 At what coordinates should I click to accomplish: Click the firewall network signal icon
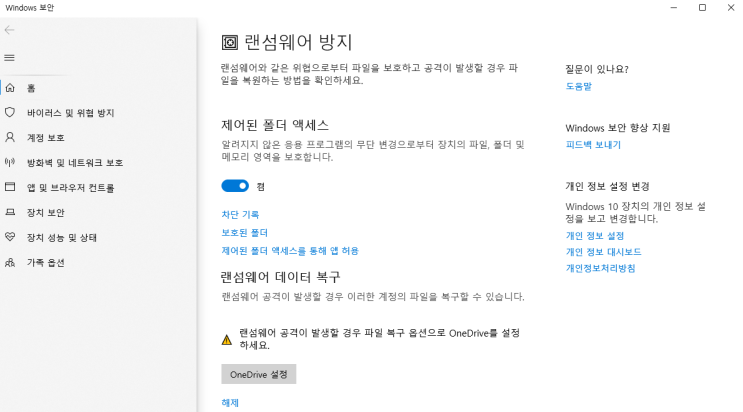coord(10,162)
